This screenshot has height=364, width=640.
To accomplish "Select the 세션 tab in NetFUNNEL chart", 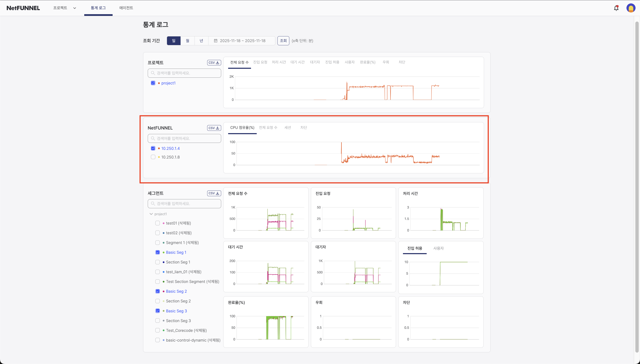I will coord(288,127).
